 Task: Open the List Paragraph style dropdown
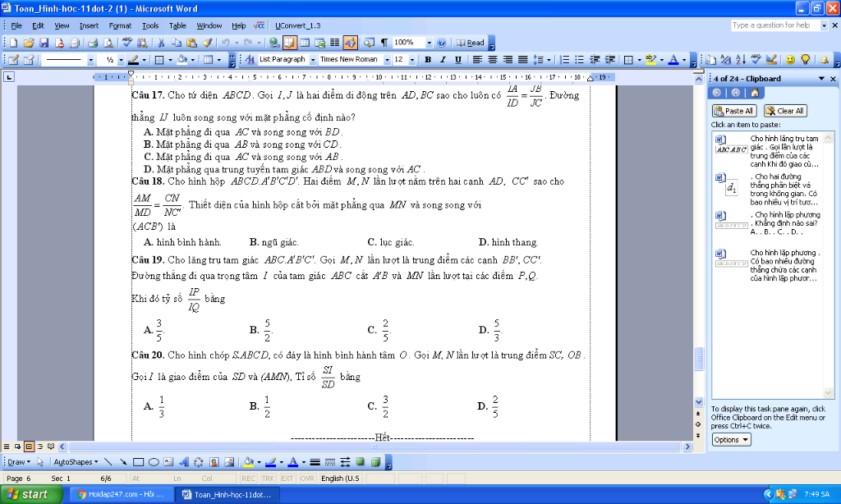(x=313, y=60)
